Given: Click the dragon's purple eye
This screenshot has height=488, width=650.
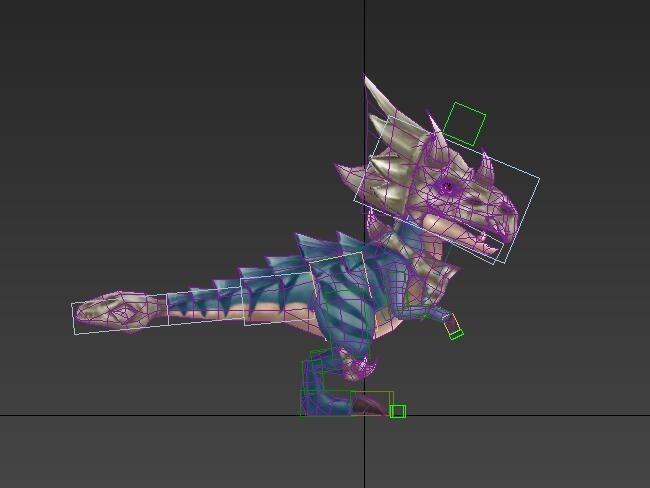Looking at the screenshot, I should [447, 187].
